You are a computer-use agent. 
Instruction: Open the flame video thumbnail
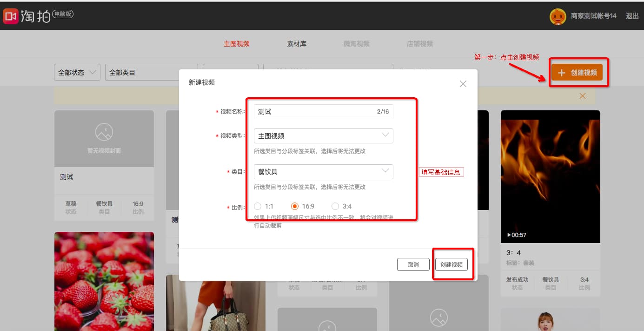tap(551, 176)
